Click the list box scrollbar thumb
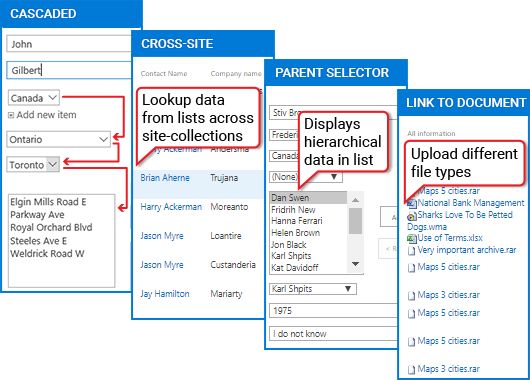530x380 pixels. pyautogui.click(x=355, y=221)
